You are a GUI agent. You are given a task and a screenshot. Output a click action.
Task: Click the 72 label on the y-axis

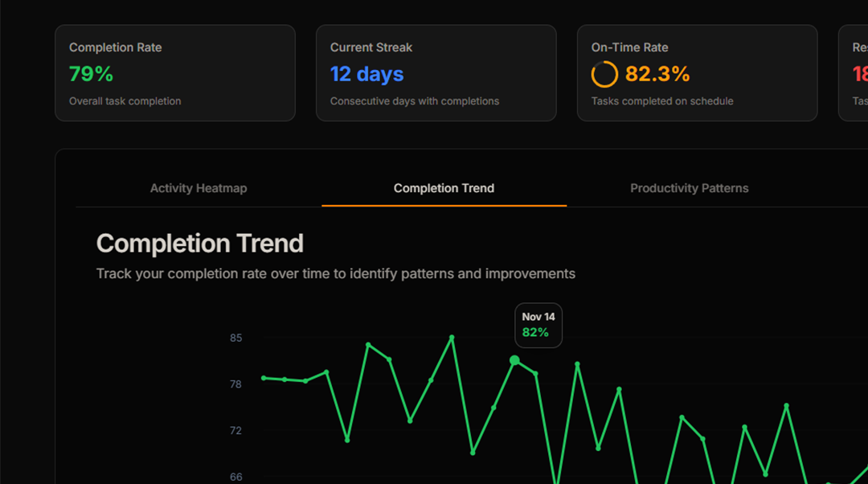(x=235, y=431)
